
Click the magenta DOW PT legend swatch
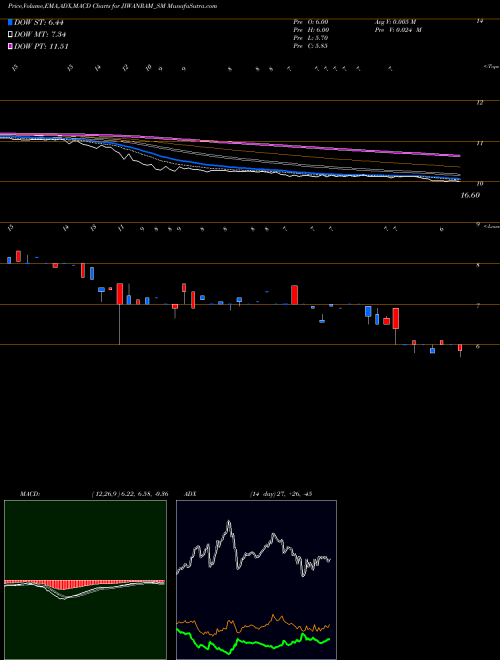tap(11, 46)
